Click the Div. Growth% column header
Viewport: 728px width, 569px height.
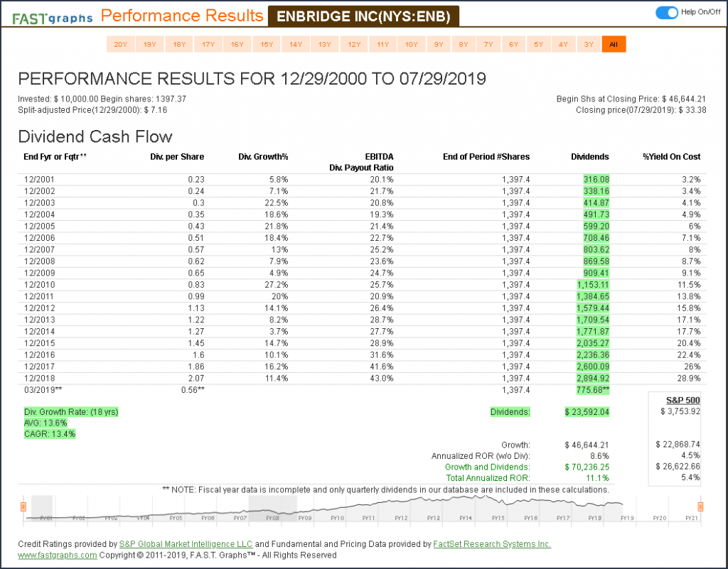263,157
